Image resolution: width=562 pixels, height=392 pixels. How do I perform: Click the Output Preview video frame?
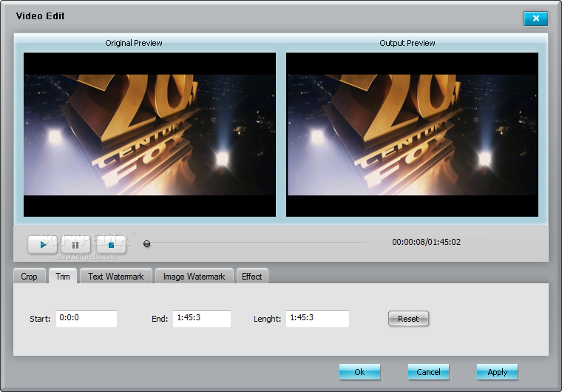click(x=412, y=135)
